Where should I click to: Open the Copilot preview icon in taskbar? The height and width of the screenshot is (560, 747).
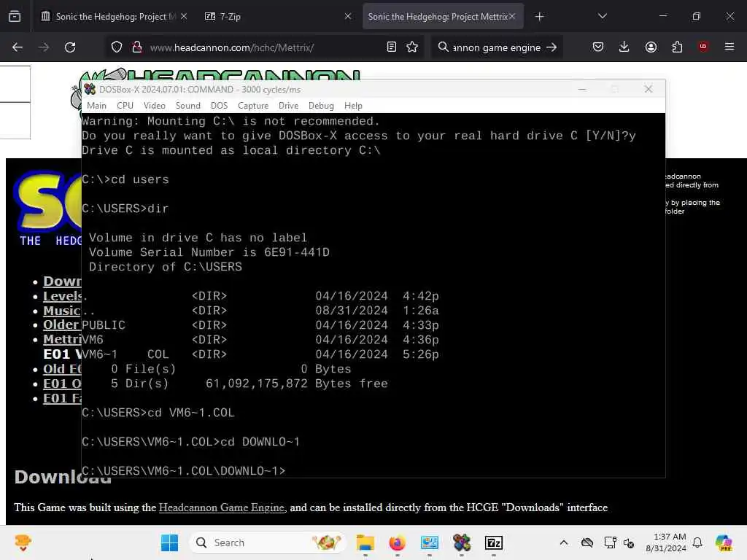[x=724, y=542]
